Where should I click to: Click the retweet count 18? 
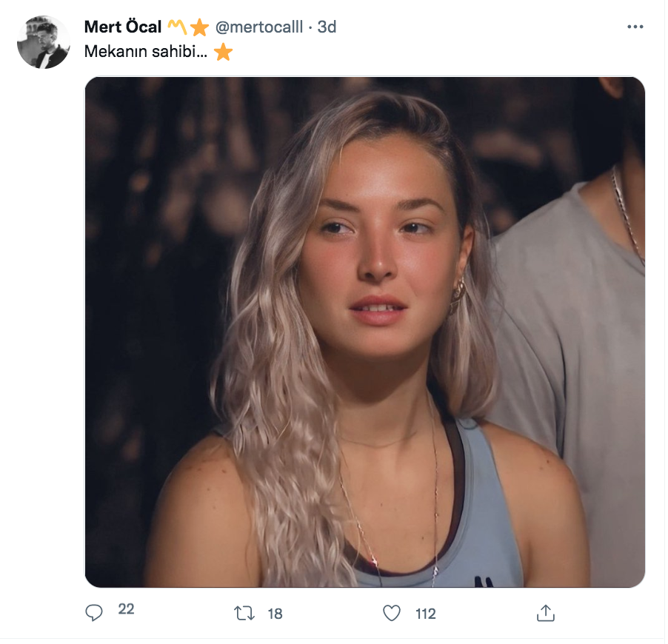[275, 614]
